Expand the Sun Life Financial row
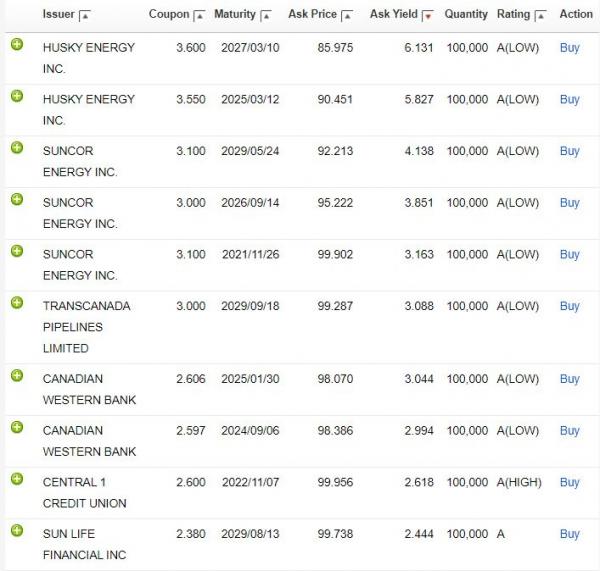This screenshot has height=571, width=600. pos(17,530)
